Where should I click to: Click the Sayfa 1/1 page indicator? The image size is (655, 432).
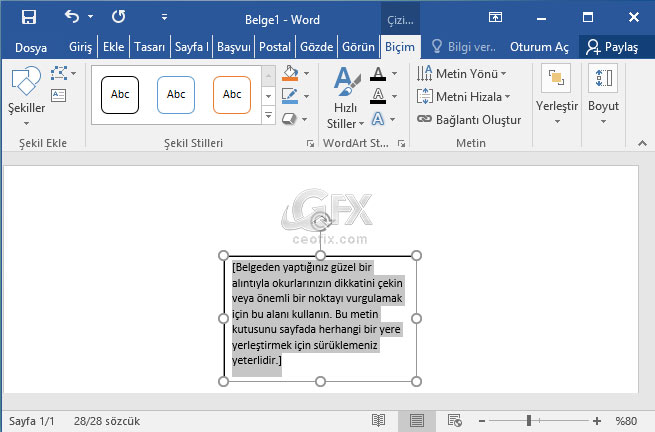click(x=32, y=421)
